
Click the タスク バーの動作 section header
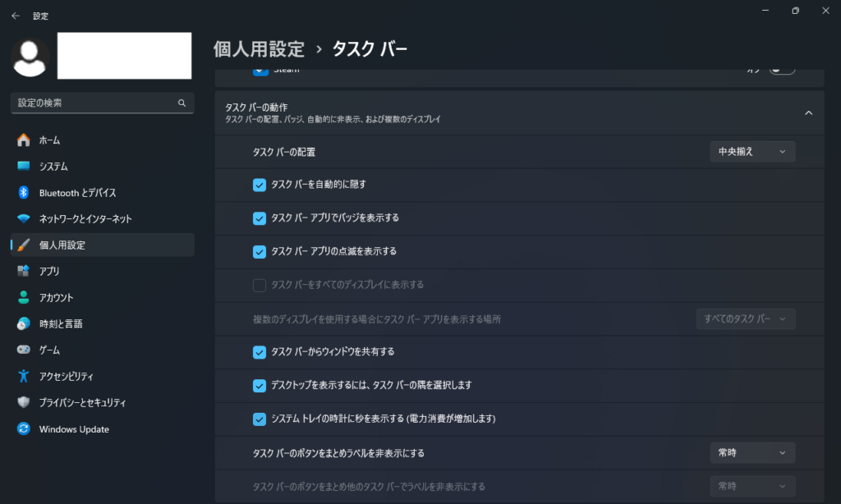pos(519,113)
